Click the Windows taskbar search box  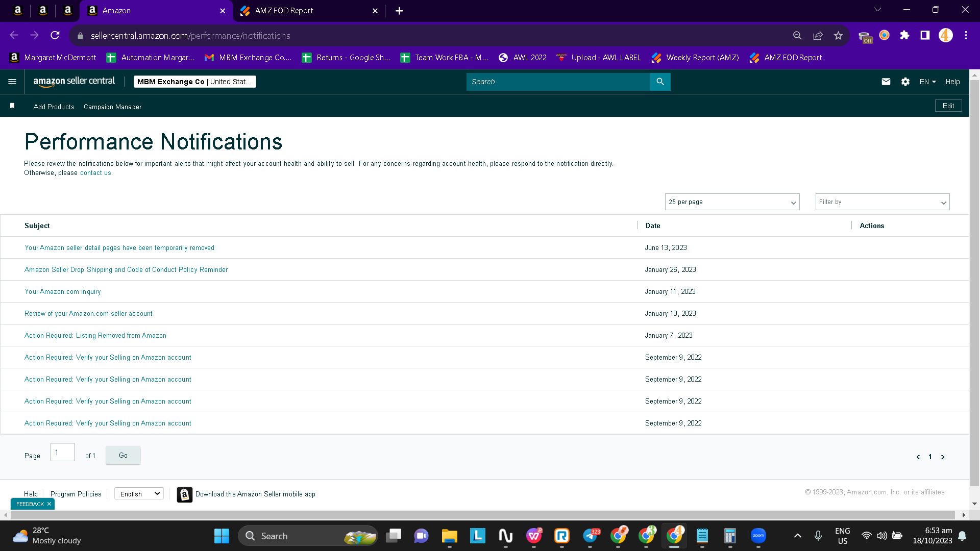tap(308, 536)
